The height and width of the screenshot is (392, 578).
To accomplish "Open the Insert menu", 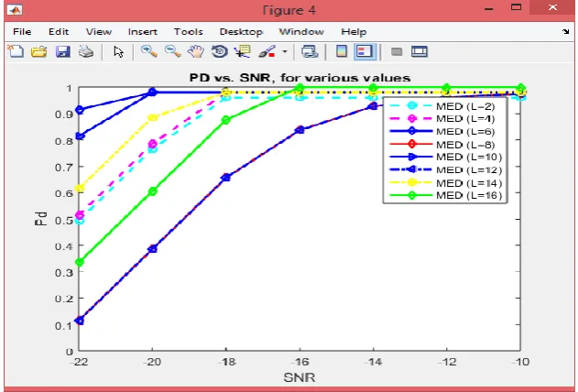I will 143,32.
